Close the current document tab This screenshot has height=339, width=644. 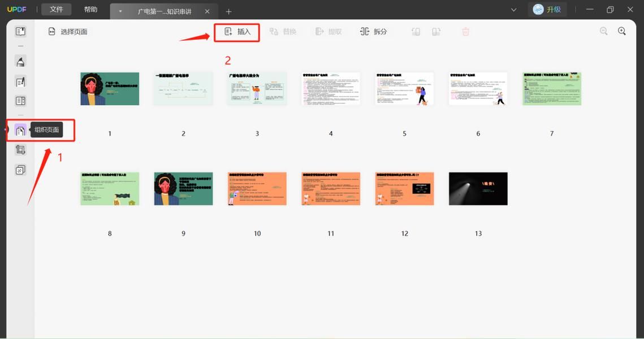pyautogui.click(x=207, y=11)
